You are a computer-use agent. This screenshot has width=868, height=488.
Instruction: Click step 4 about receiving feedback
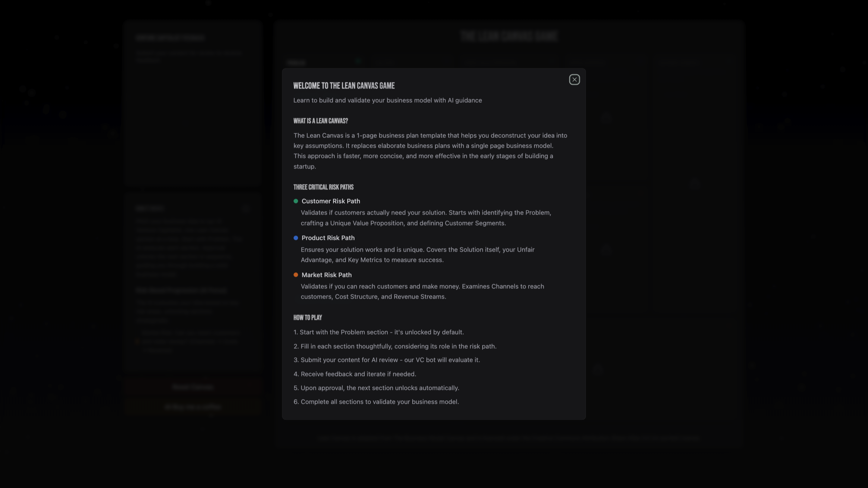355,374
